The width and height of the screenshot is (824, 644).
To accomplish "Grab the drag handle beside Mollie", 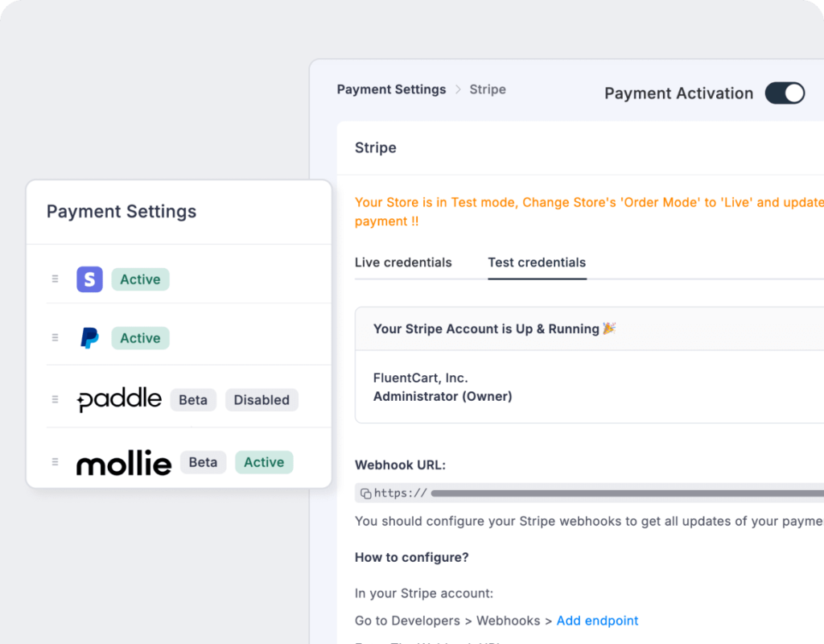I will (x=55, y=461).
